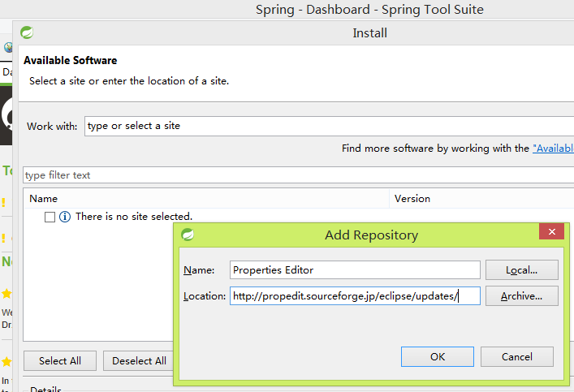
Task: Click the Install window title
Action: (x=369, y=33)
